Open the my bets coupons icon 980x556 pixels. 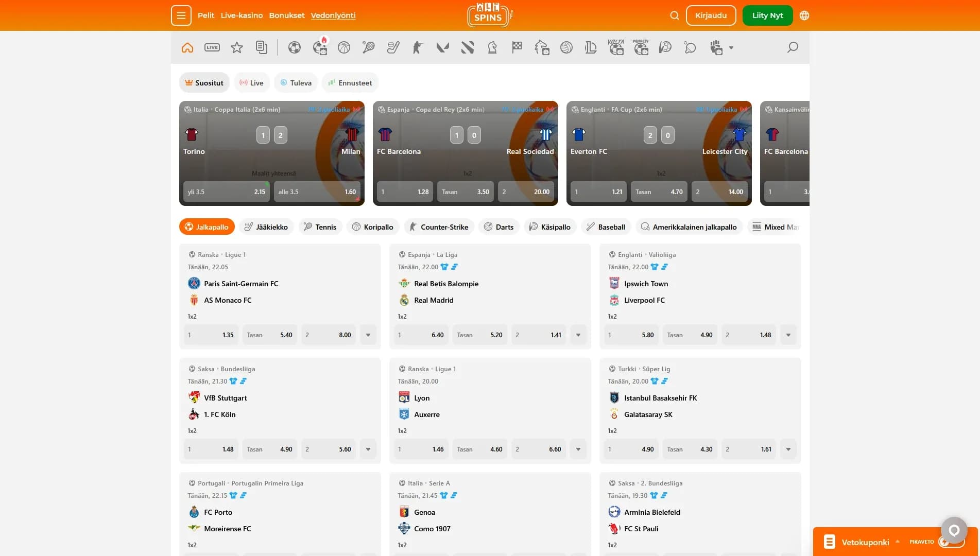coord(262,48)
